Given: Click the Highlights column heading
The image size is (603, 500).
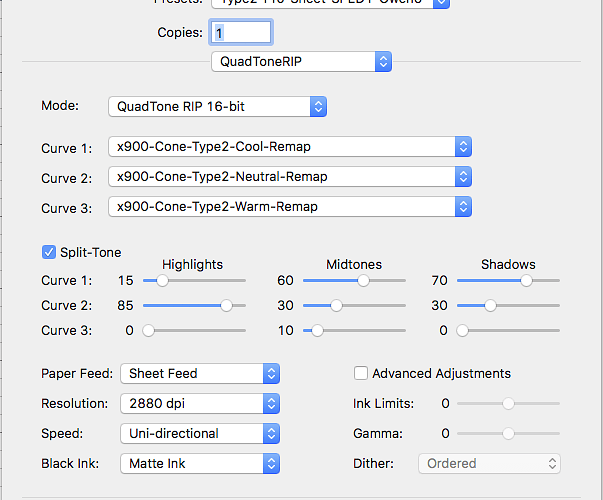Looking at the screenshot, I should [x=192, y=265].
